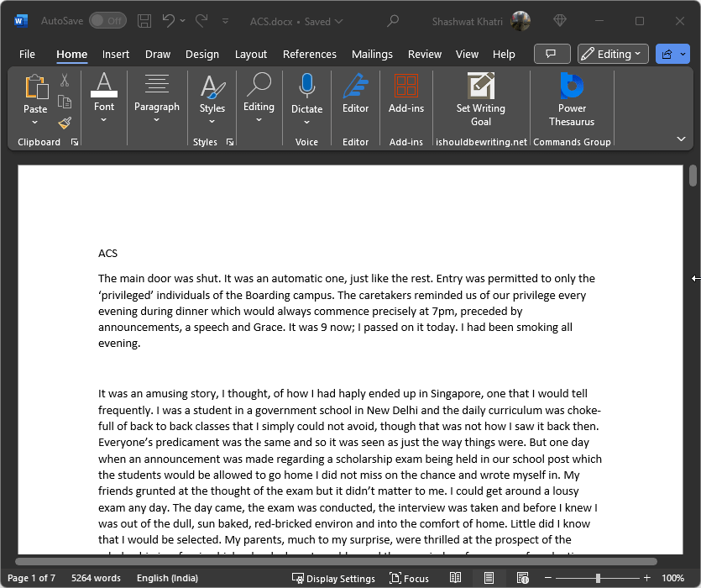Click the Format Painter brush icon
701x588 pixels.
[x=65, y=123]
